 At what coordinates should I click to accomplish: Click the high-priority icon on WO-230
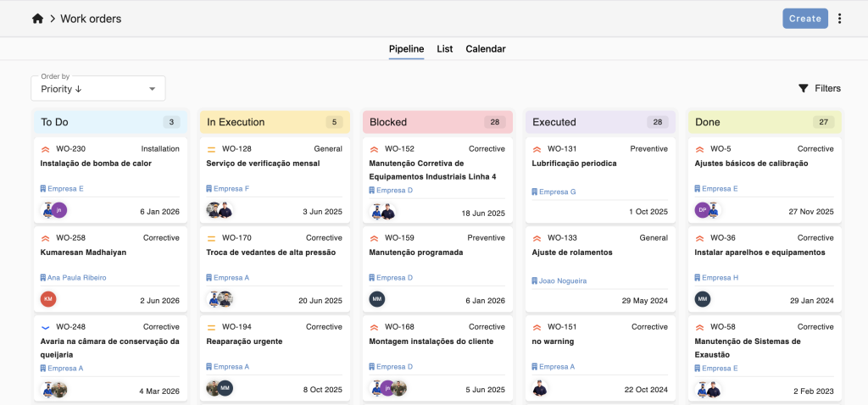46,149
